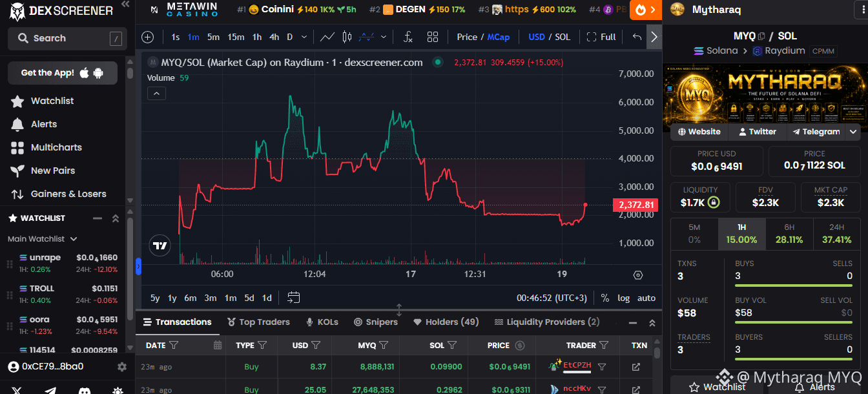Screen dimensions: 868x394
Task: Click the TradingView logo on the chart
Action: (x=160, y=246)
